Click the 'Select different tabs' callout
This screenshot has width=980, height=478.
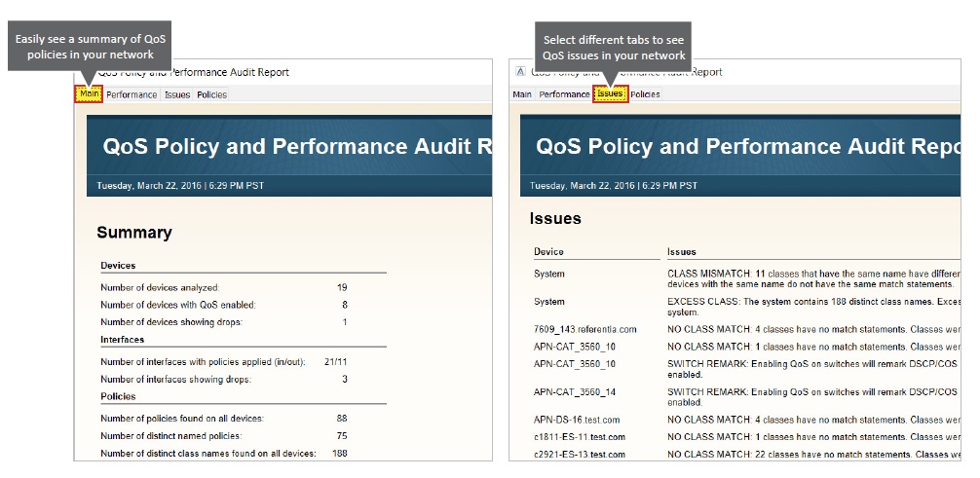coord(614,47)
